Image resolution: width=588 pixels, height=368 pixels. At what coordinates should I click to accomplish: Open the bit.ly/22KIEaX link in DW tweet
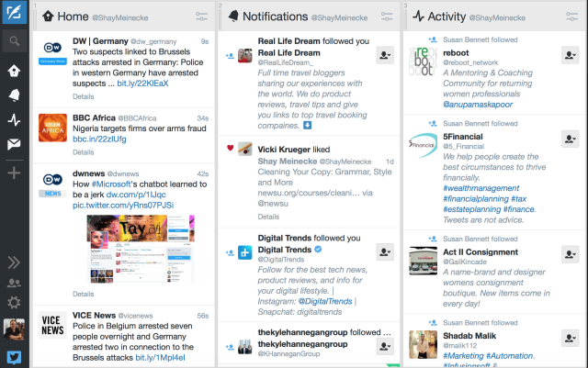click(x=142, y=84)
